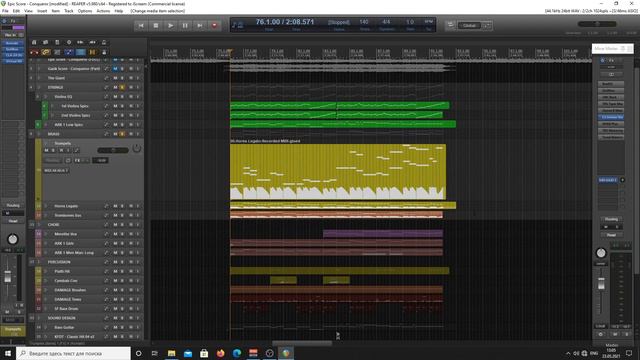Click the Redo toolbar icon

(x=92, y=42)
